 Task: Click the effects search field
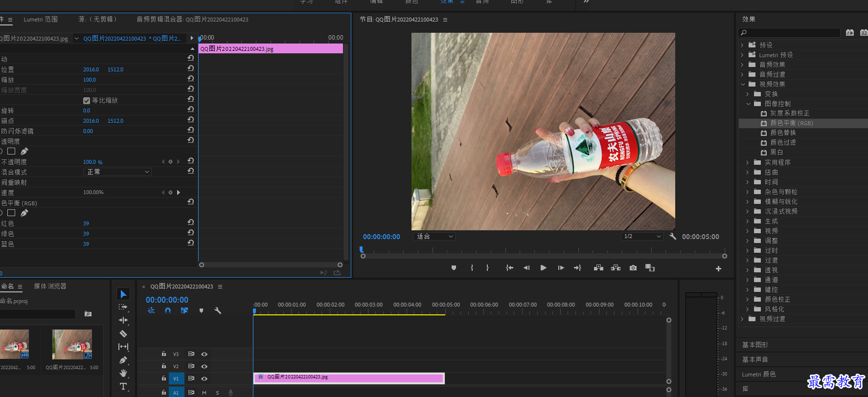click(x=789, y=33)
